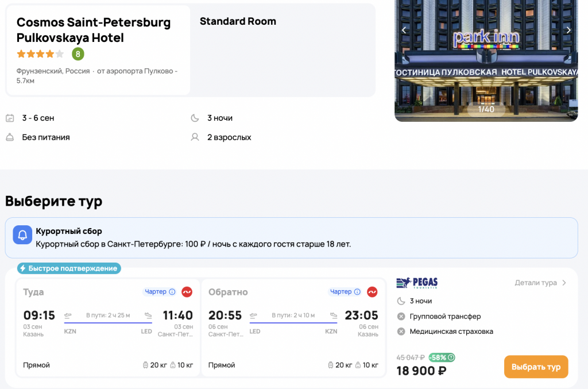
Task: Select the Туда outbound flight card
Action: tap(108, 328)
